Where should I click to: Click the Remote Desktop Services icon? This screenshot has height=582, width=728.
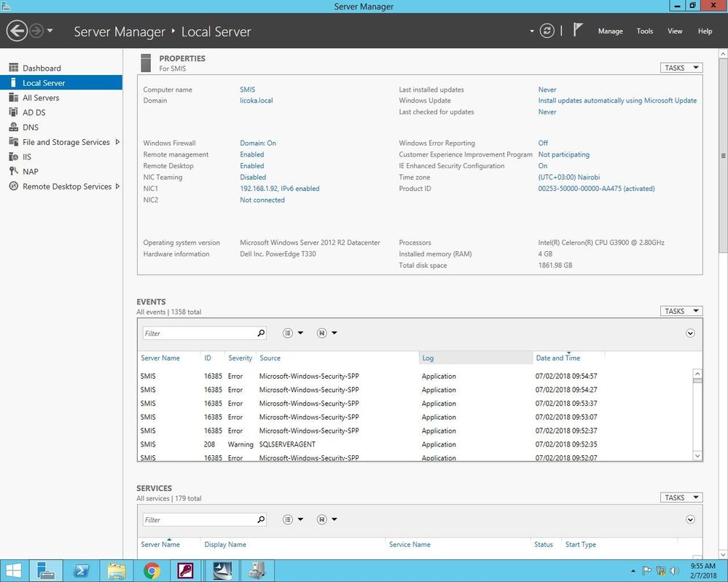(13, 186)
